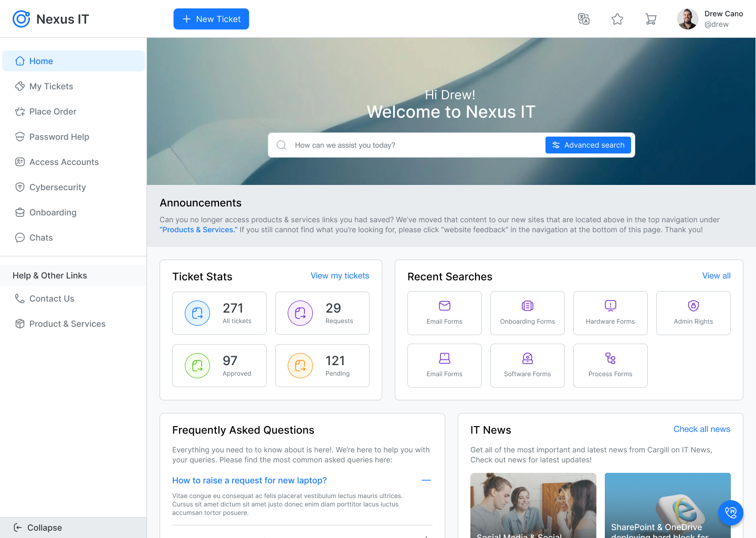The width and height of the screenshot is (756, 538).
Task: Select the Password Help key icon in sidebar
Action: (x=19, y=137)
